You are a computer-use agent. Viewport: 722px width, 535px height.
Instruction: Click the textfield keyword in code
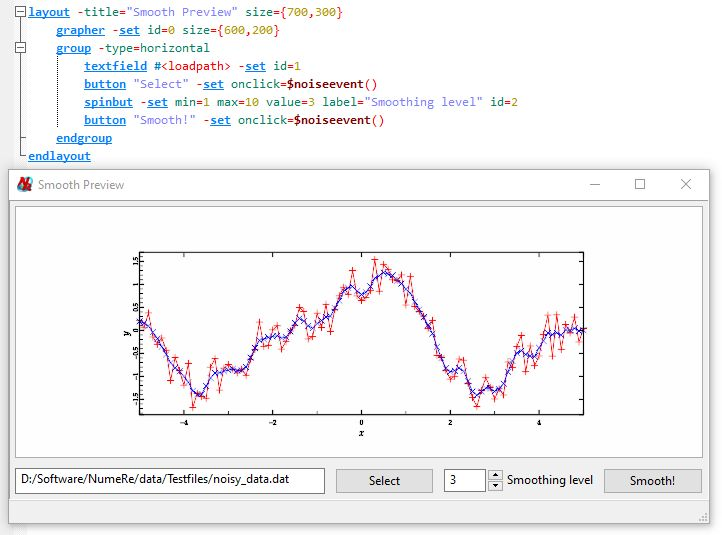[x=115, y=66]
